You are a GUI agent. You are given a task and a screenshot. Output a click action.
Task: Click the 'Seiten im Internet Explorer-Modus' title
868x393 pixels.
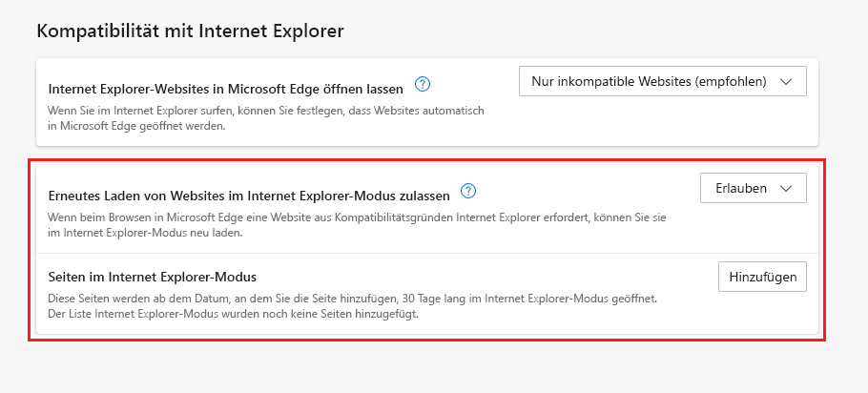click(x=153, y=277)
